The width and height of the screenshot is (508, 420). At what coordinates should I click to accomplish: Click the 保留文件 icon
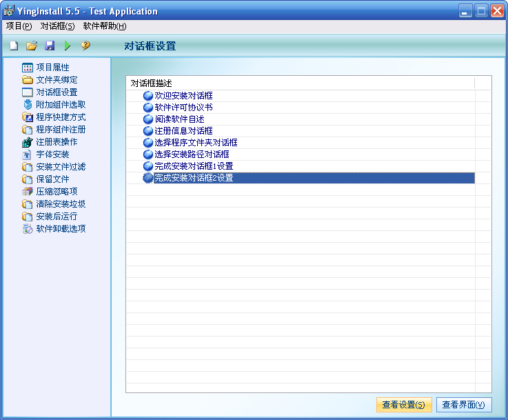pos(28,179)
